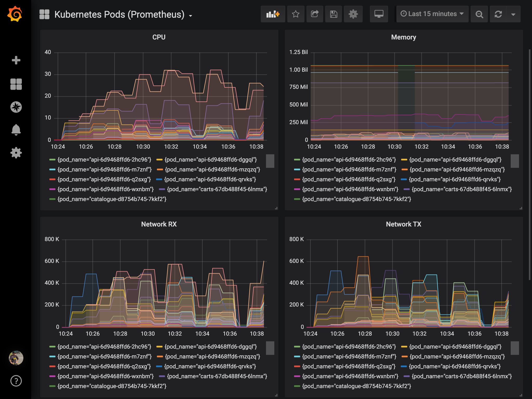Screen dimensions: 532x399
Task: Click the zoom out time range button
Action: coord(479,14)
